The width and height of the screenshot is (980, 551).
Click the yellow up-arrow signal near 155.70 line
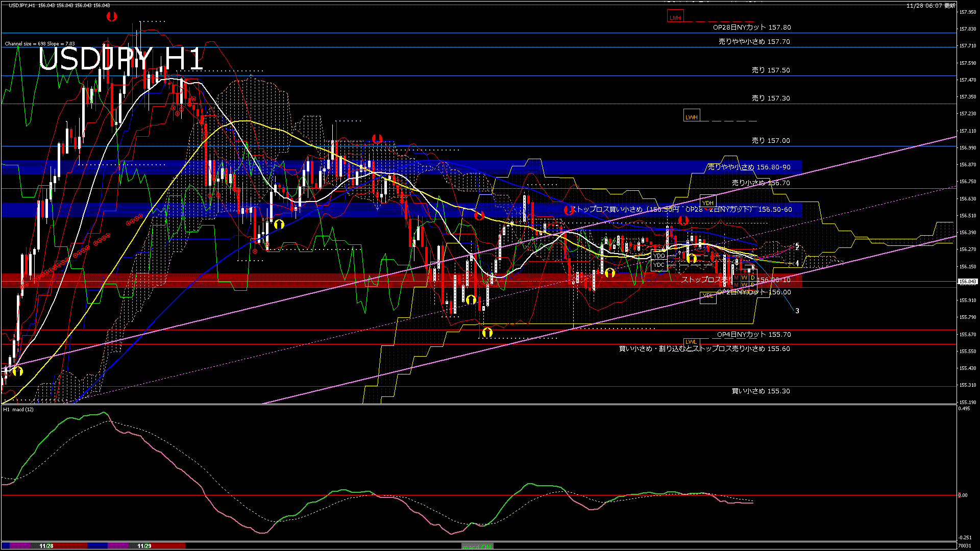point(487,333)
